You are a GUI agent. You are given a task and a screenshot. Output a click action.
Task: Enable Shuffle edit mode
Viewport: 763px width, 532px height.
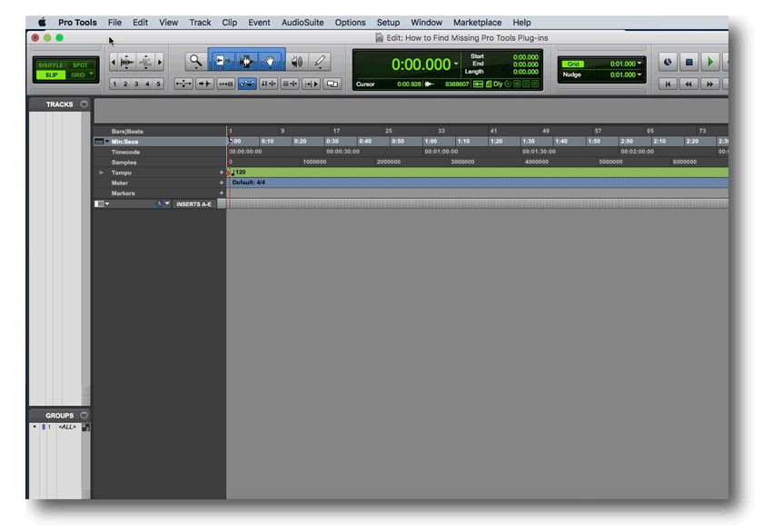[x=51, y=65]
